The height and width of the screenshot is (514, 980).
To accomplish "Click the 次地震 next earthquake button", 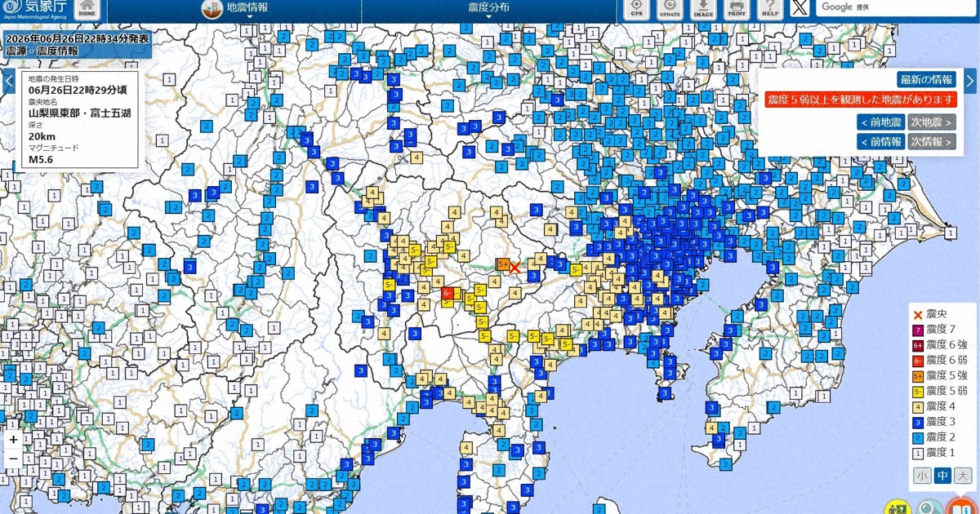I will pos(932,122).
